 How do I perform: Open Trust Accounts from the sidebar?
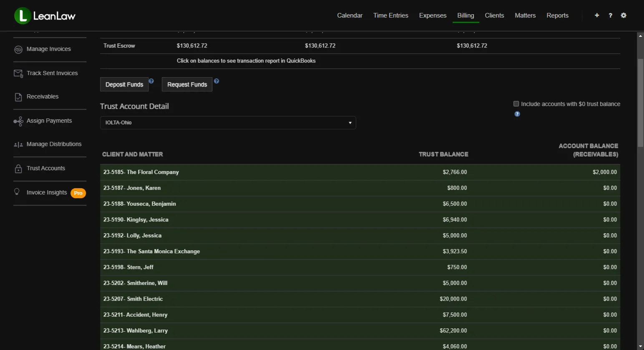tap(46, 169)
